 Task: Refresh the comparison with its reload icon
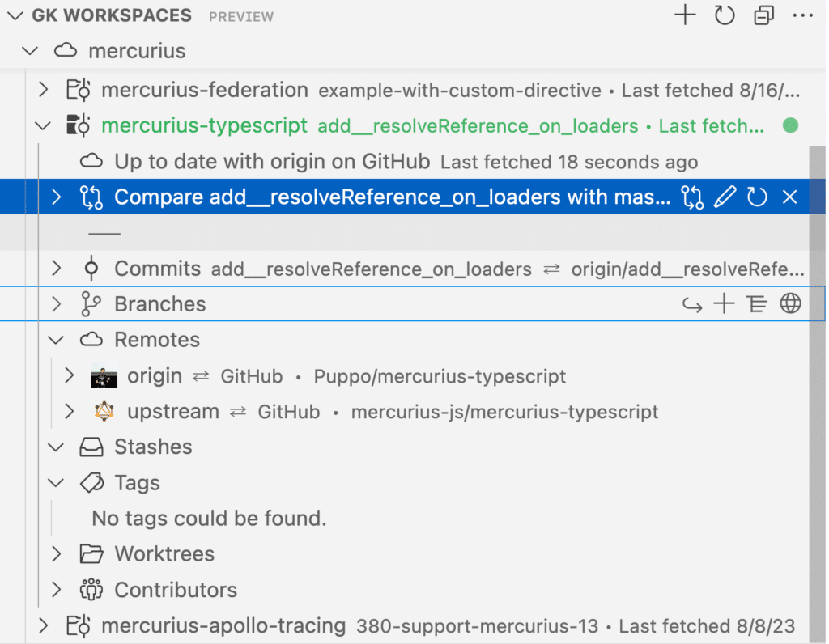(757, 197)
